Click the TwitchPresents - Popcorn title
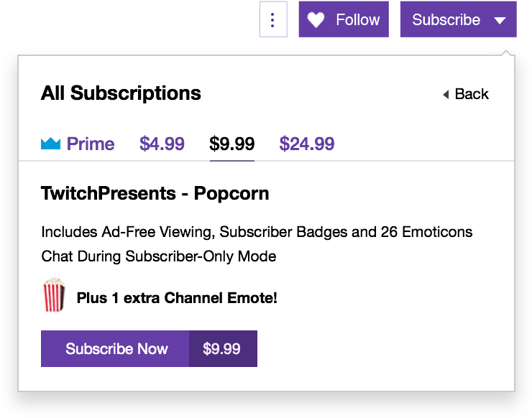 pyautogui.click(x=155, y=194)
